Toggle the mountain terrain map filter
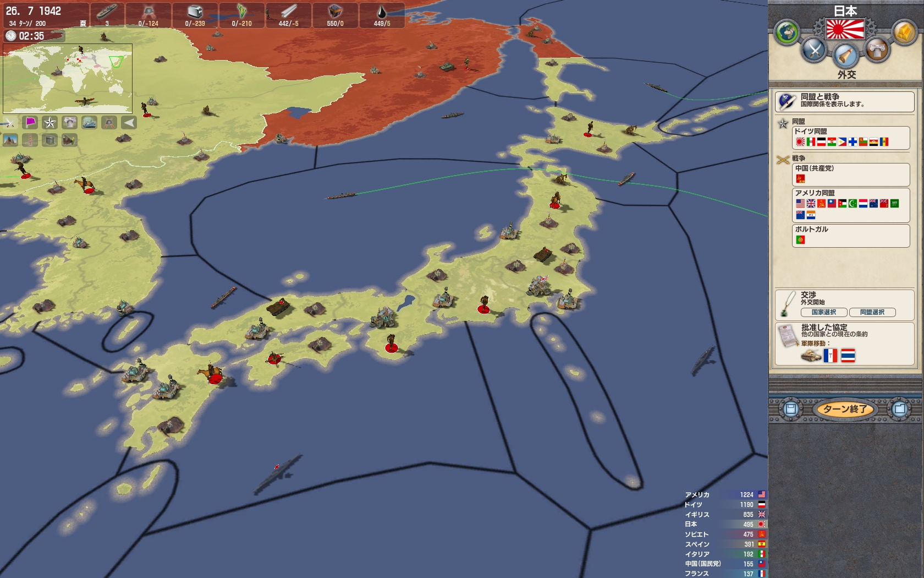Viewport: 924px width, 578px height. coord(10,140)
